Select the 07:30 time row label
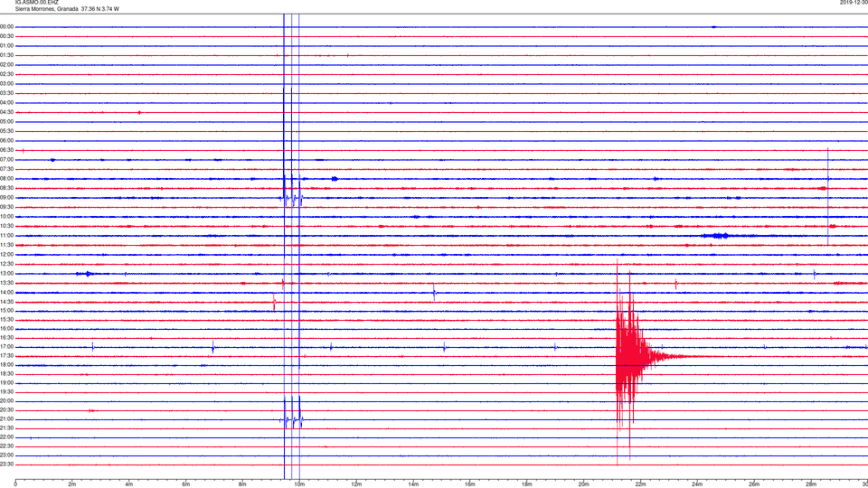868x488 pixels. [6, 169]
